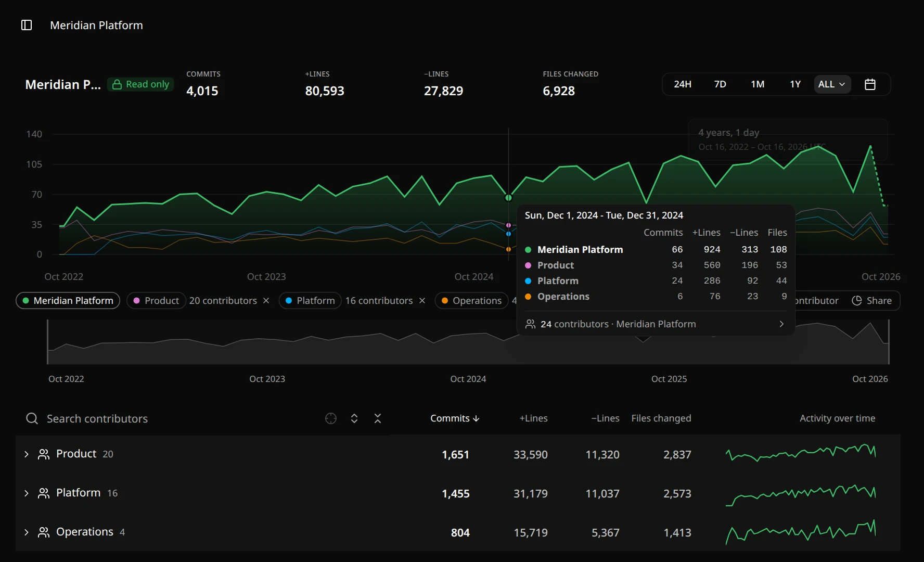
Task: Toggle the Operations series chip
Action: pyautogui.click(x=472, y=301)
